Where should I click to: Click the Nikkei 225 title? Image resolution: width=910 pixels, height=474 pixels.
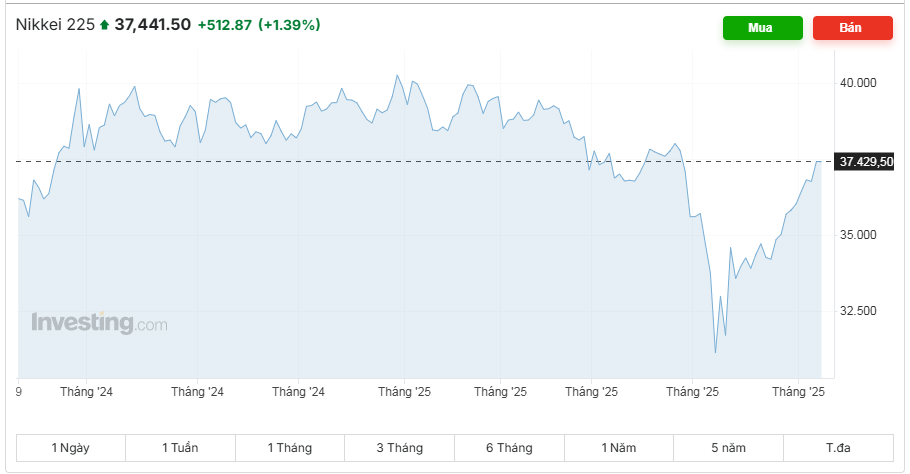[55, 25]
